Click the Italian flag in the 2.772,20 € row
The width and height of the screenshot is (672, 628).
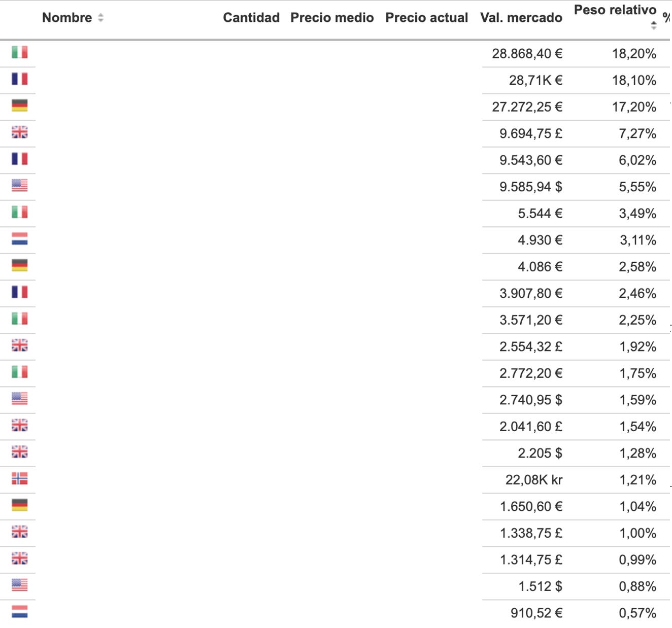pyautogui.click(x=20, y=372)
